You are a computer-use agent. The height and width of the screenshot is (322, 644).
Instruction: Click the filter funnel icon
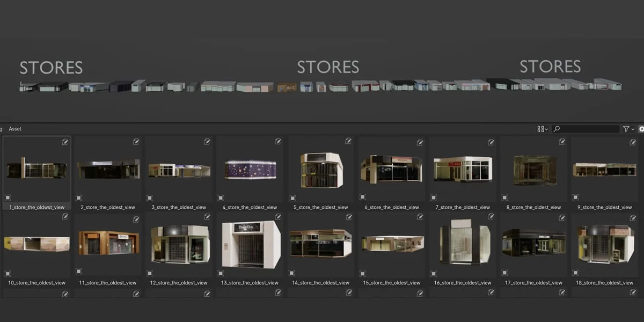pyautogui.click(x=627, y=129)
